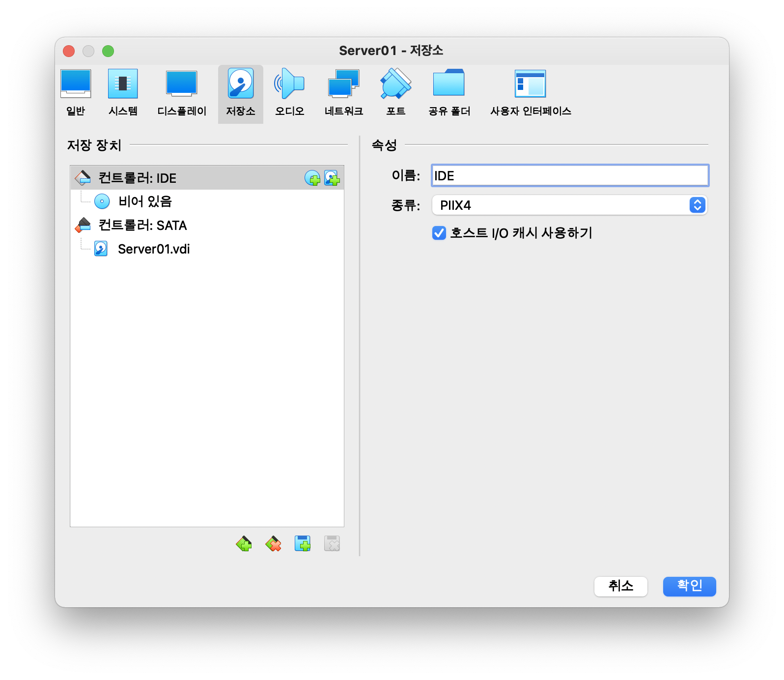The width and height of the screenshot is (784, 680).
Task: Add optical drive to IDE controller
Action: click(x=312, y=178)
